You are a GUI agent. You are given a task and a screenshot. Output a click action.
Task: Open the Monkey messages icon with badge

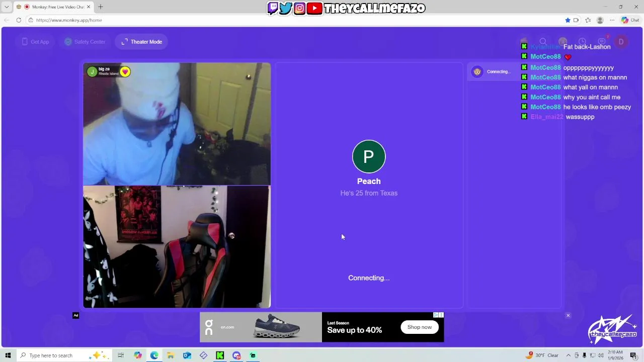click(x=602, y=42)
